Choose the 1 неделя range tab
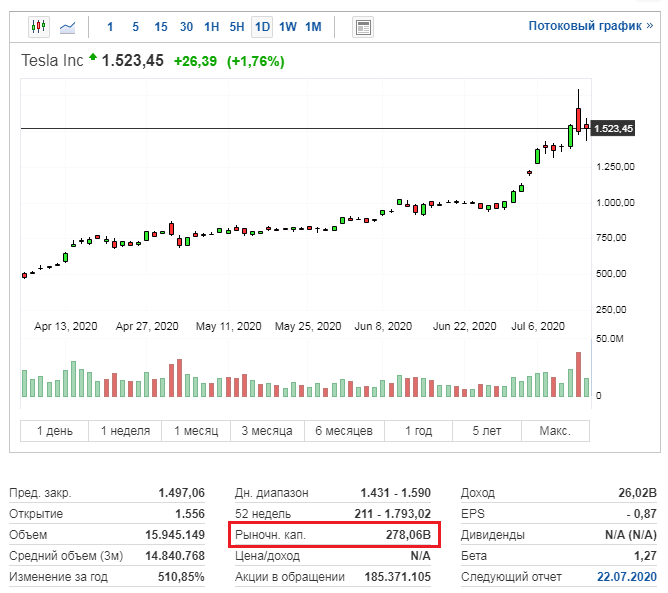 click(x=125, y=431)
